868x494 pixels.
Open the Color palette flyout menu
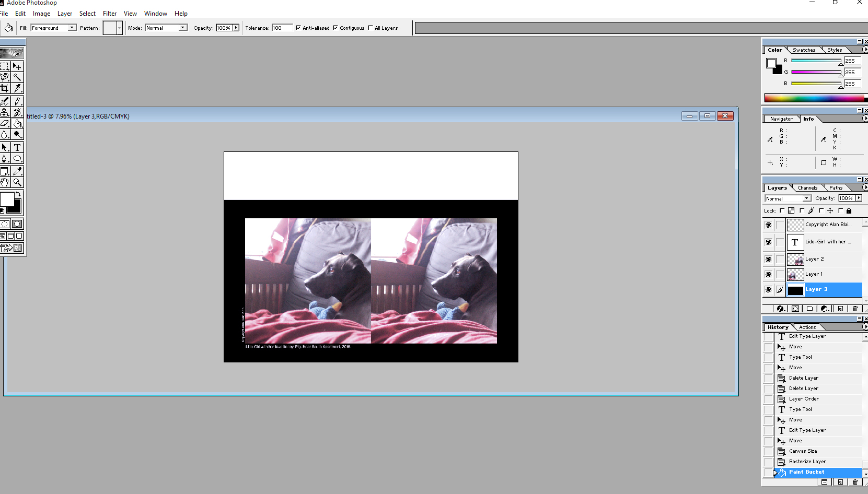coord(865,50)
